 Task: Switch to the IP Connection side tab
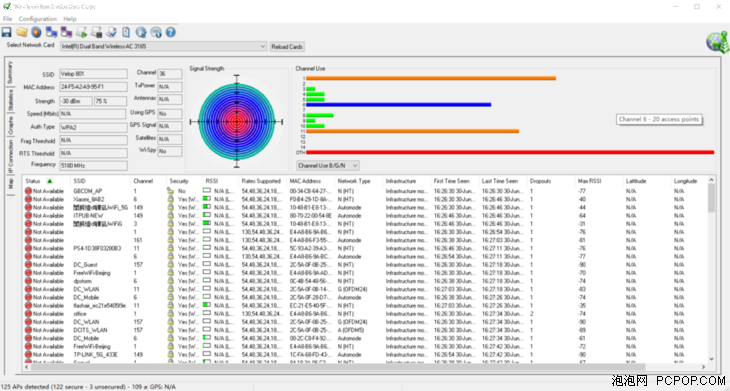coord(10,157)
